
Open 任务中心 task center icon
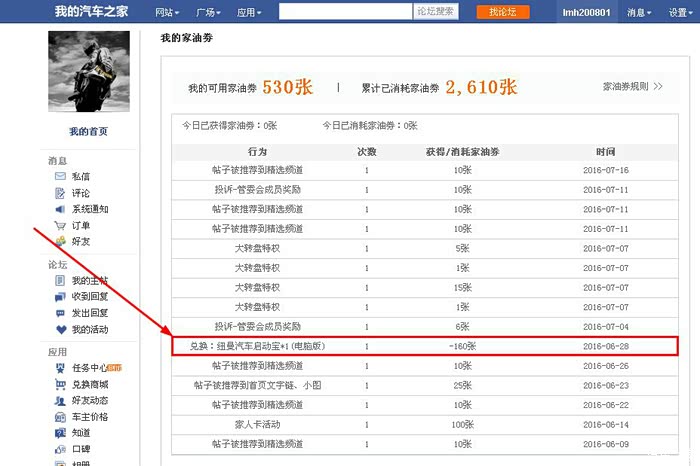coord(61,369)
